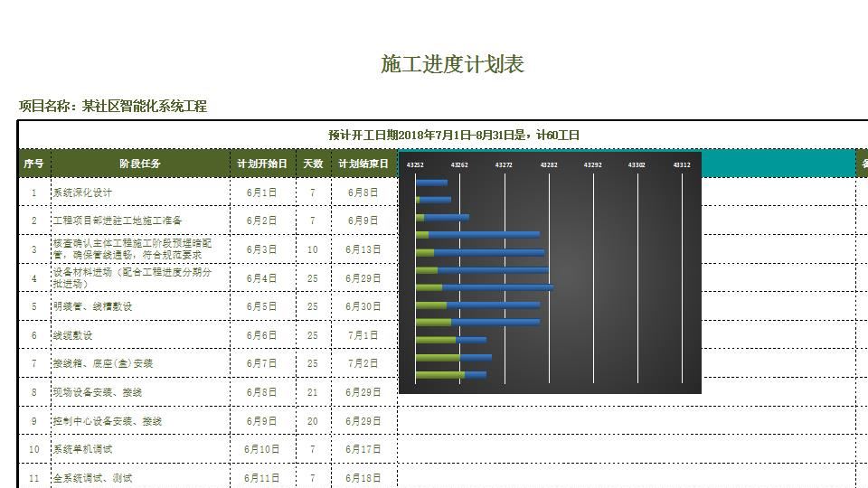Screen dimensions: 868x488
Task: Click the 项目名称 project name line
Action: coord(113,106)
